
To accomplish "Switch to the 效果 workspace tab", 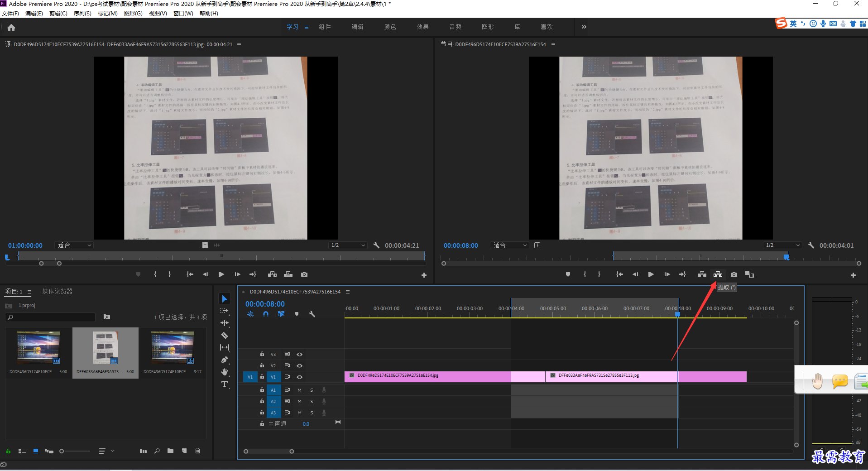I will click(422, 27).
